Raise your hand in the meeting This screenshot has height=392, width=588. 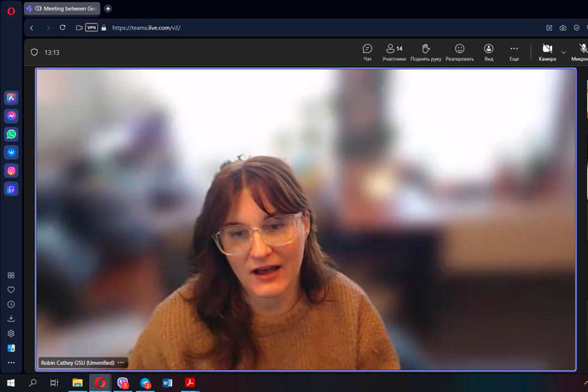pyautogui.click(x=425, y=52)
